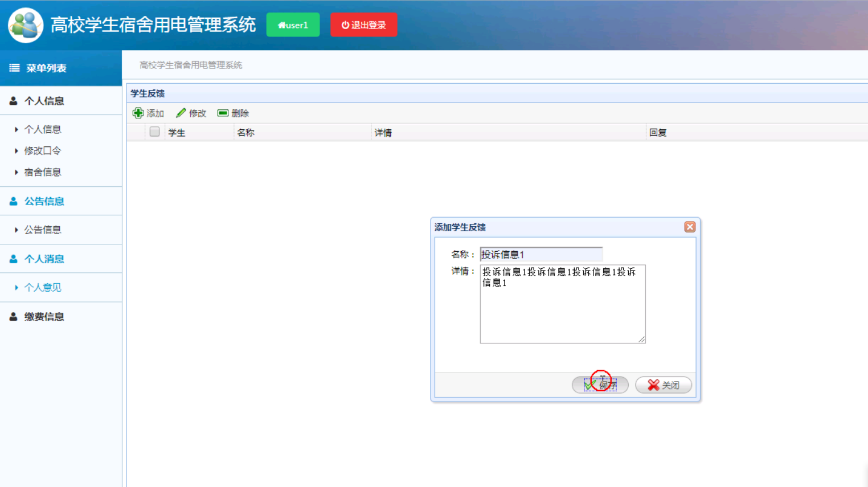Click the 名称 column header
868x487 pixels.
302,133
